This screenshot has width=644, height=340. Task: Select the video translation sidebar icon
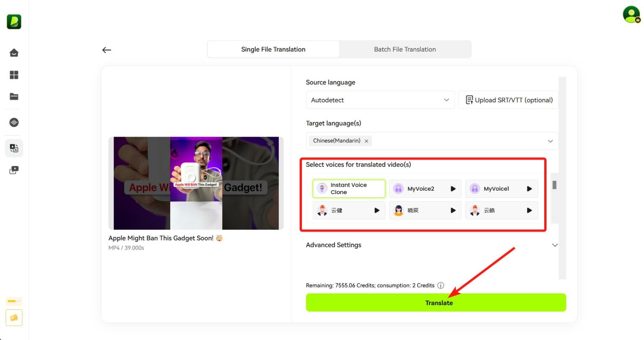[14, 148]
